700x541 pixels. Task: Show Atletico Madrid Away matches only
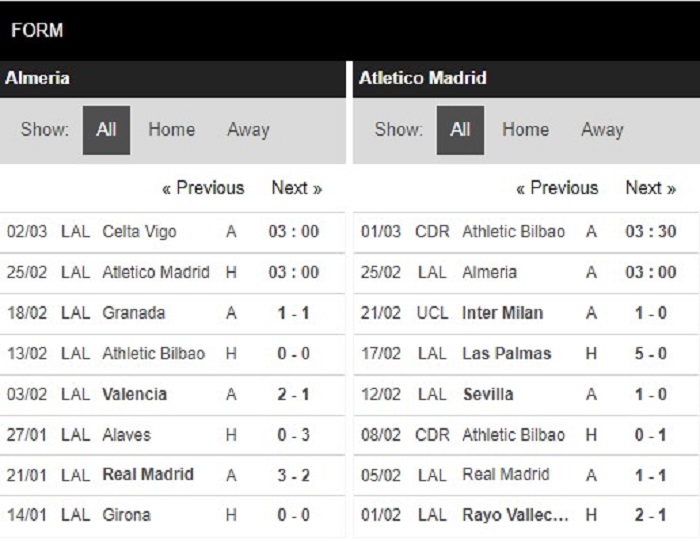pos(602,130)
